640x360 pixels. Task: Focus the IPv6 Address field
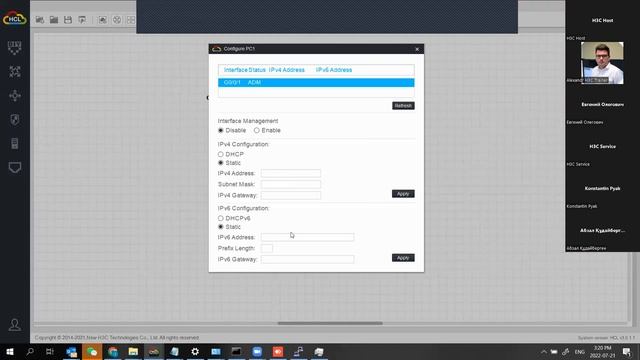[307, 238]
